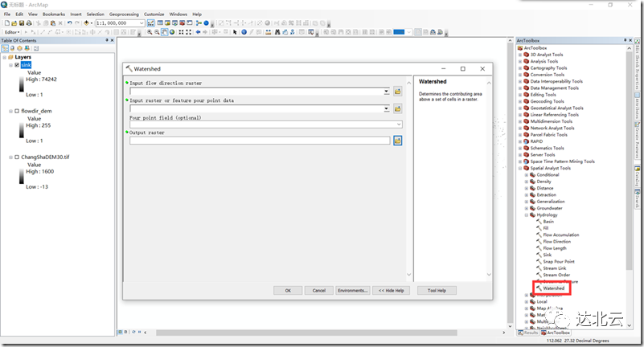Click the map view horizontal scrollbar
This screenshot has height=347, width=644.
306,333
